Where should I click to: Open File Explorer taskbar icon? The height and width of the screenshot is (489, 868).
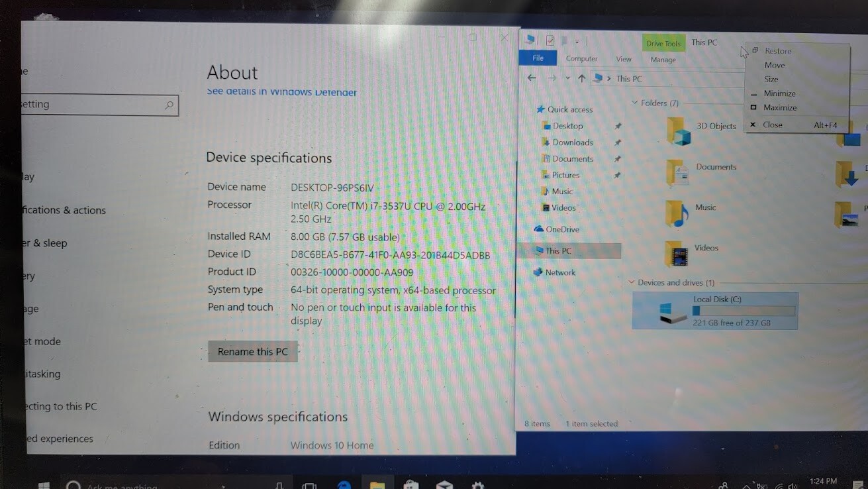point(377,486)
